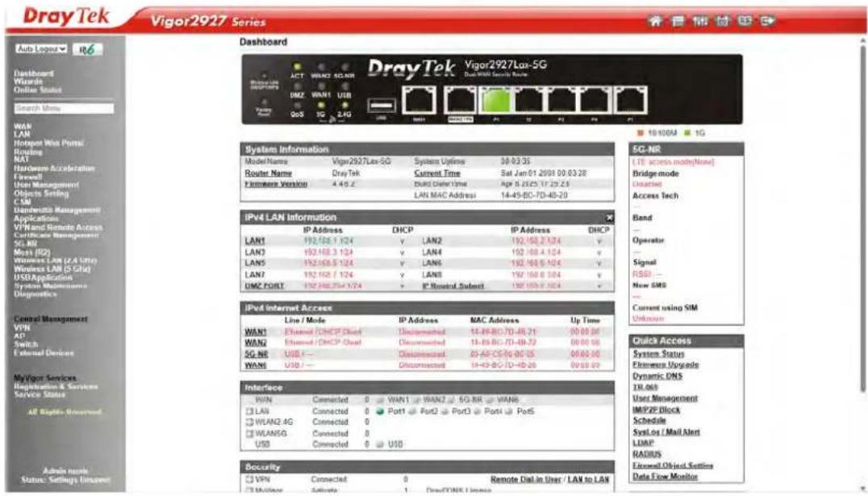Viewport: 868px width, 496px height.
Task: Click the LAN MAC address value 14-49-BC-7D-48-20
Action: 534,195
